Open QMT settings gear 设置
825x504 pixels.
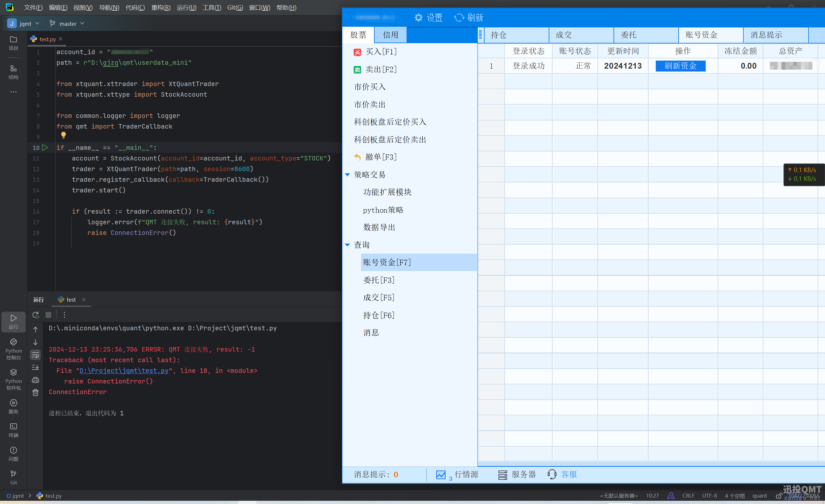tap(428, 17)
